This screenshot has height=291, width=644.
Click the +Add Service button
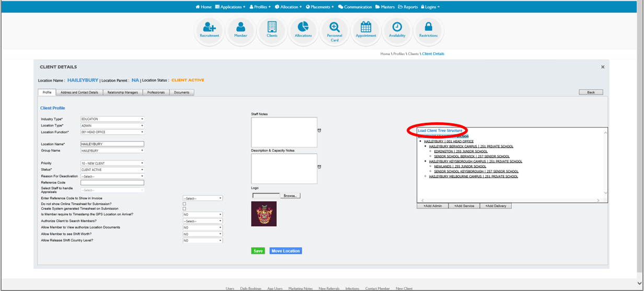[464, 206]
